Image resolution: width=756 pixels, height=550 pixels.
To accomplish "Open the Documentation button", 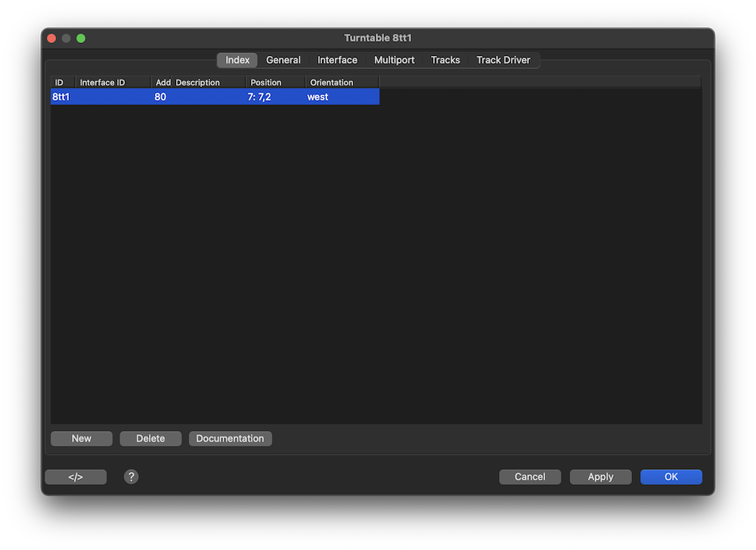I will point(230,439).
